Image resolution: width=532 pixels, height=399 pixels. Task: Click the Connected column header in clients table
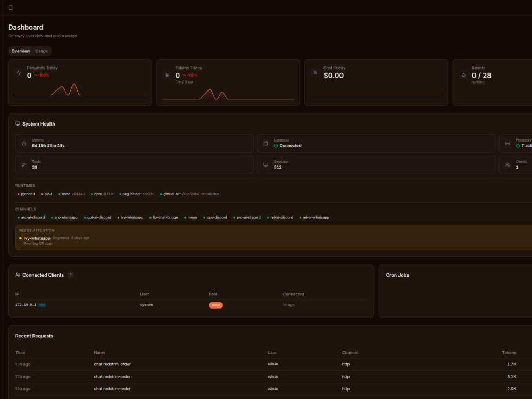293,294
